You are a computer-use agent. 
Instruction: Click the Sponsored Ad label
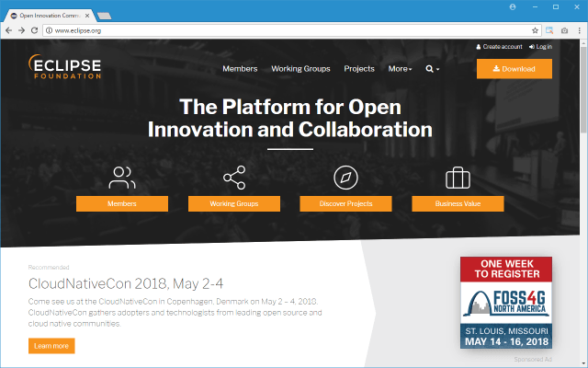(x=533, y=360)
